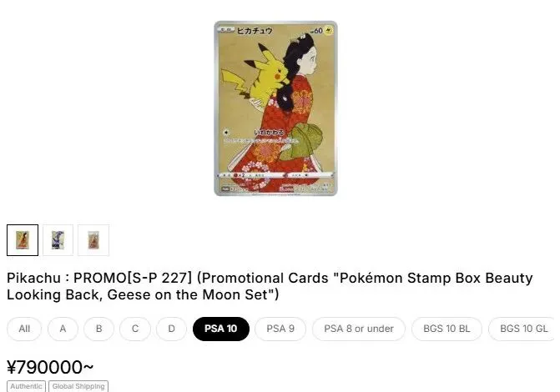Select the BGS 10 BL grade
Screen dimensions: 560x392
pyautogui.click(x=446, y=329)
